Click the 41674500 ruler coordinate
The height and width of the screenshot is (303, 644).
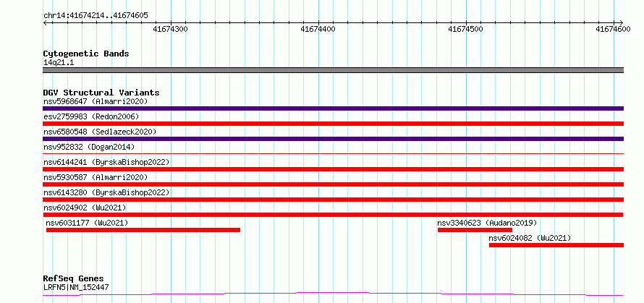(x=465, y=29)
